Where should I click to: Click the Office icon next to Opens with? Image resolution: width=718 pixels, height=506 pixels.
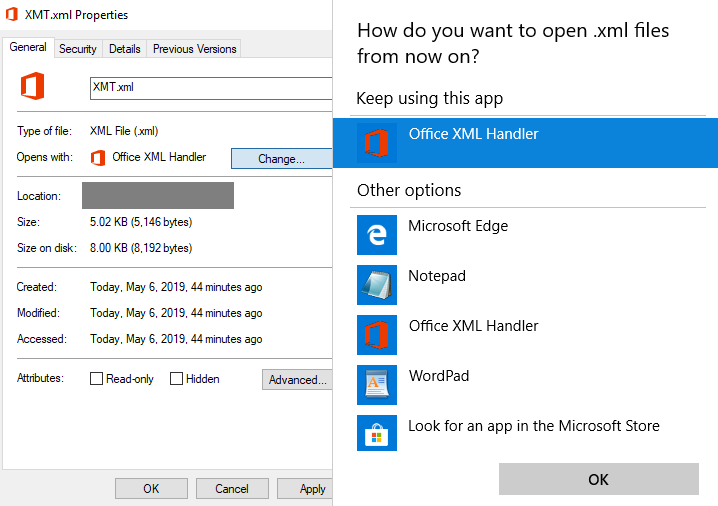click(x=98, y=158)
